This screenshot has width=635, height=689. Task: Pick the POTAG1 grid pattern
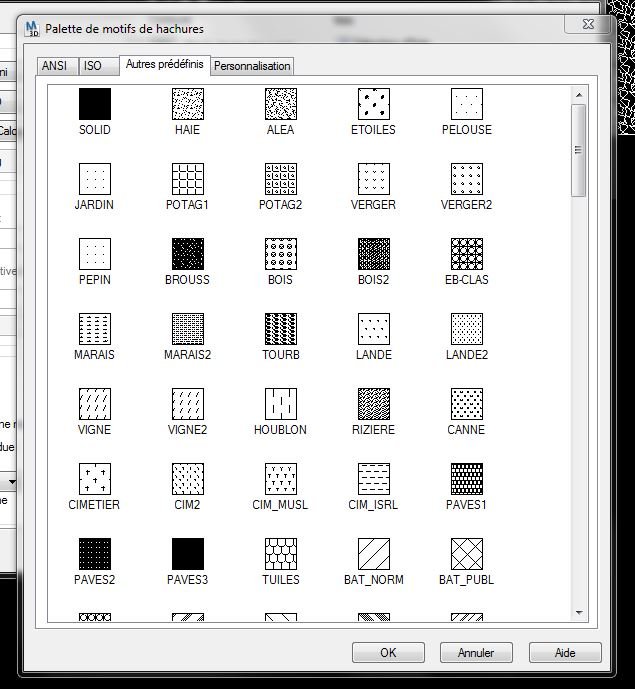[188, 179]
